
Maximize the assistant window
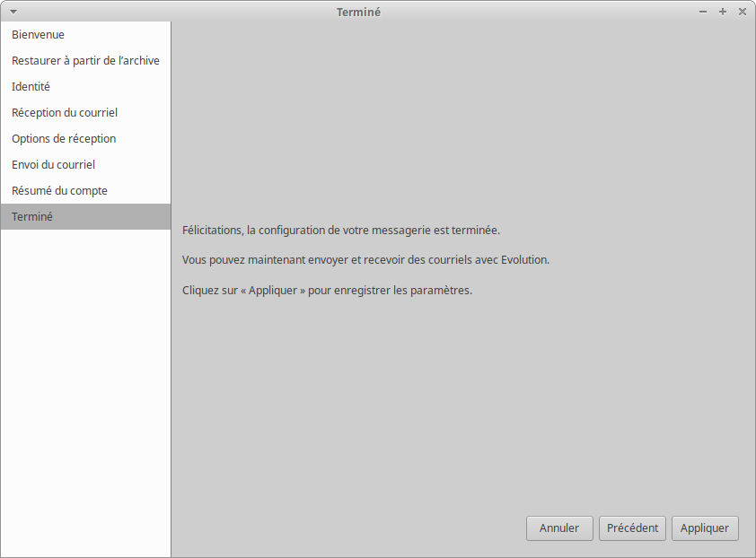pyautogui.click(x=723, y=12)
